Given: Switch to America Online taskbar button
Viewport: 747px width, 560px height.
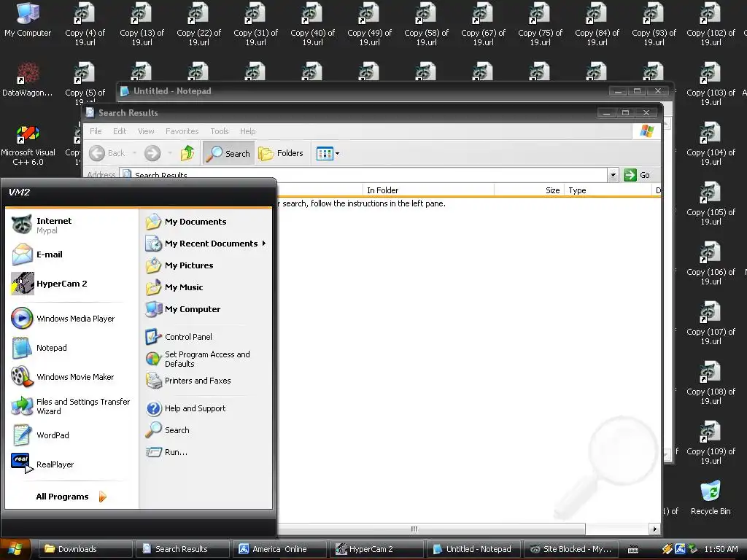Looking at the screenshot, I should click(x=281, y=549).
